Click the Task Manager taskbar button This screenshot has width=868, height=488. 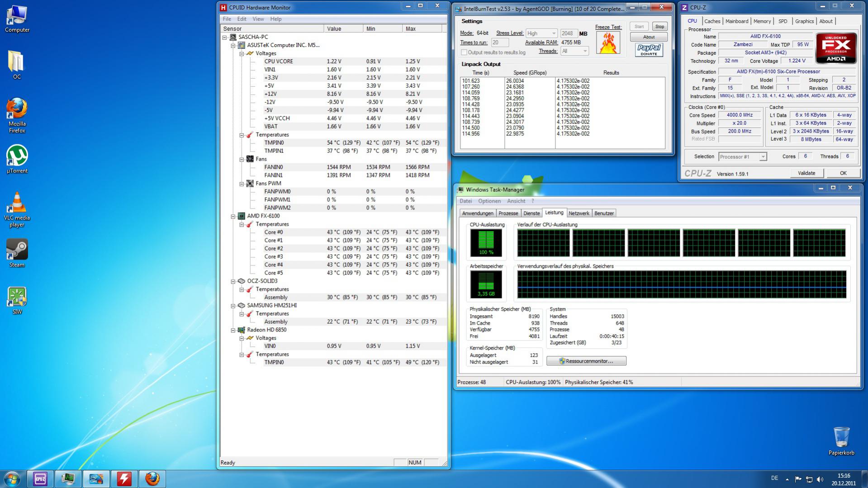pos(68,479)
